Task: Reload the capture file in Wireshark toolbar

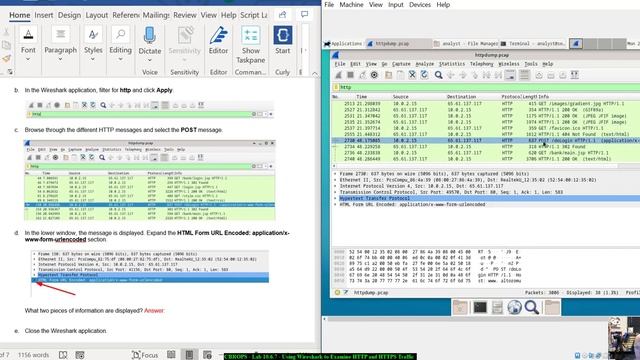Action: click(424, 75)
